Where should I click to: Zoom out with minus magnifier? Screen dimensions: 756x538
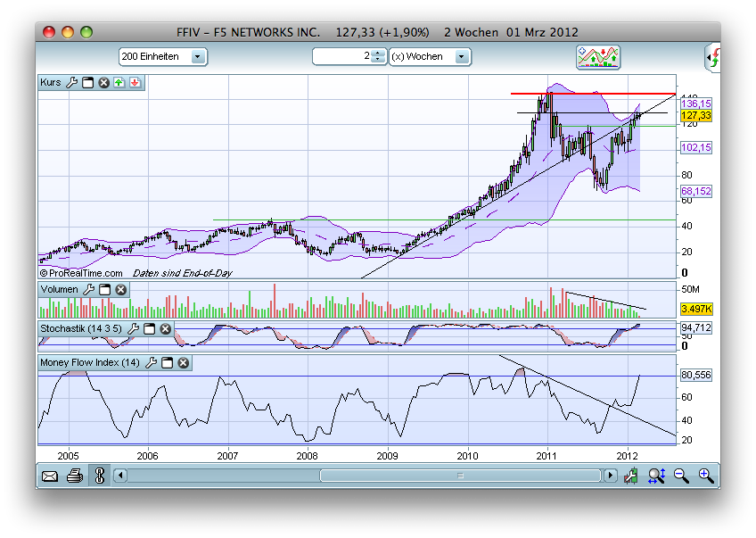[x=681, y=476]
